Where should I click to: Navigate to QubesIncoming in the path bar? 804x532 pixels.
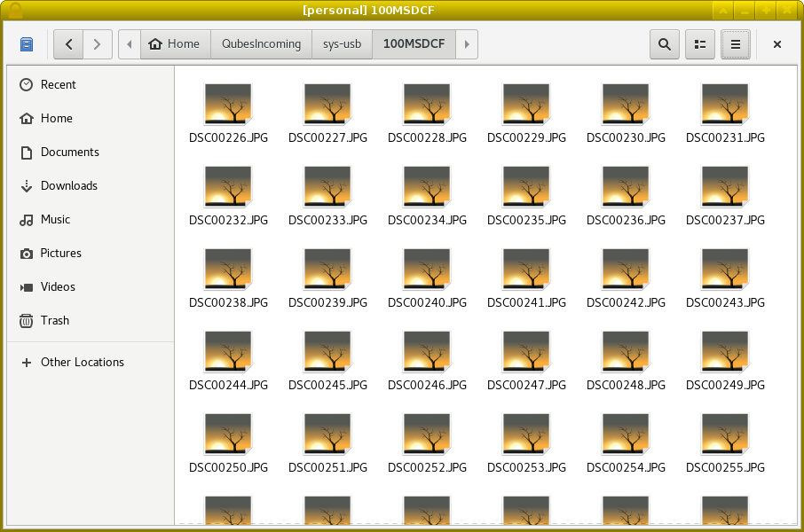(x=261, y=44)
